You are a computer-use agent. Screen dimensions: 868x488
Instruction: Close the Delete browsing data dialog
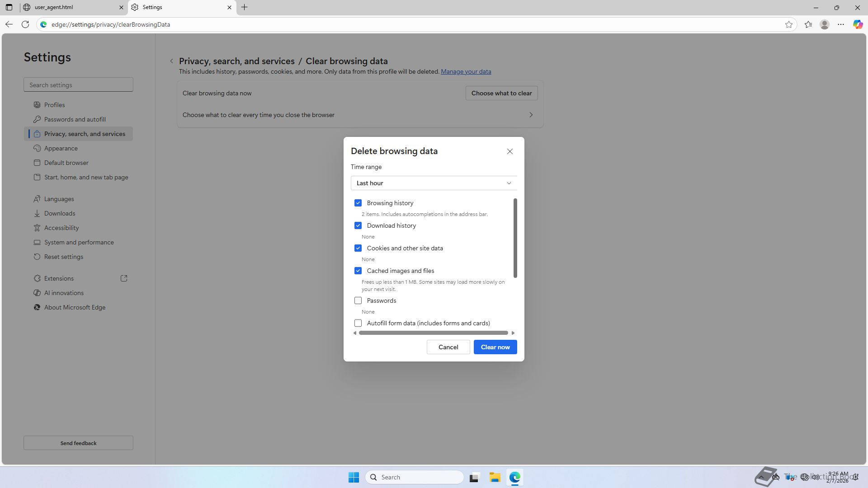509,151
